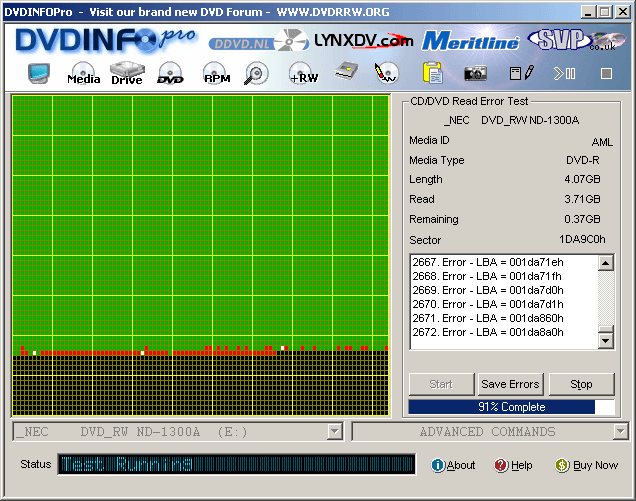Click the DVDINFOpro logo
This screenshot has height=501, width=636.
[x=105, y=40]
